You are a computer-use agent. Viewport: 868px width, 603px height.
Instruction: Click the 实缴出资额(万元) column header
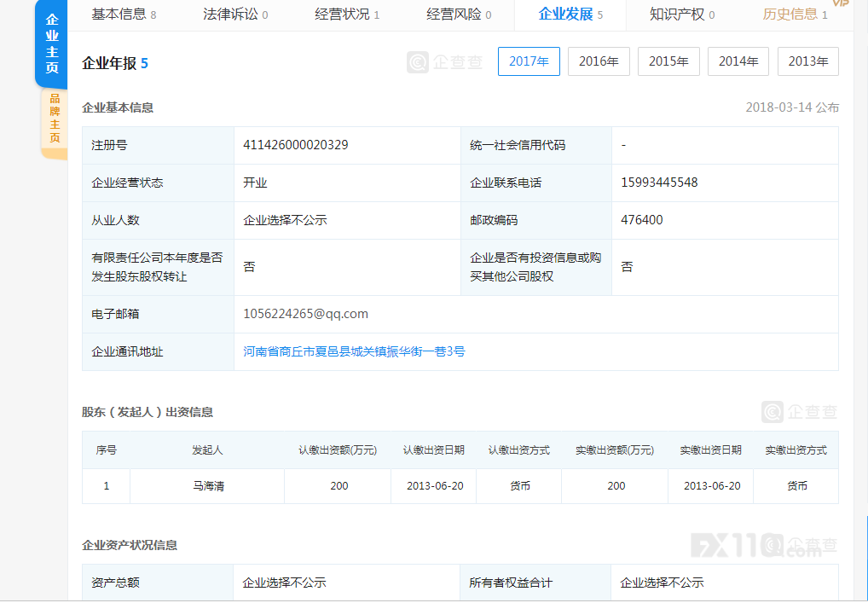tap(615, 450)
